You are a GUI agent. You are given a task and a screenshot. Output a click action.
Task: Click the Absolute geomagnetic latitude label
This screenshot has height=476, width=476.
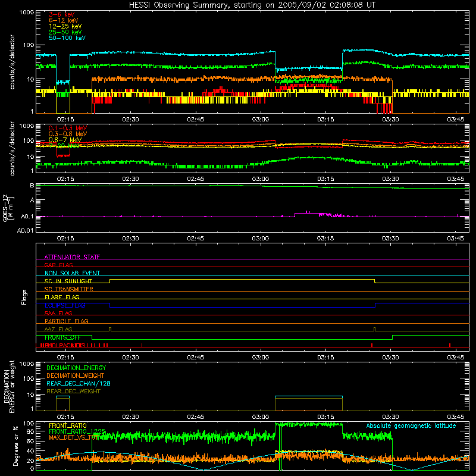tap(411, 425)
